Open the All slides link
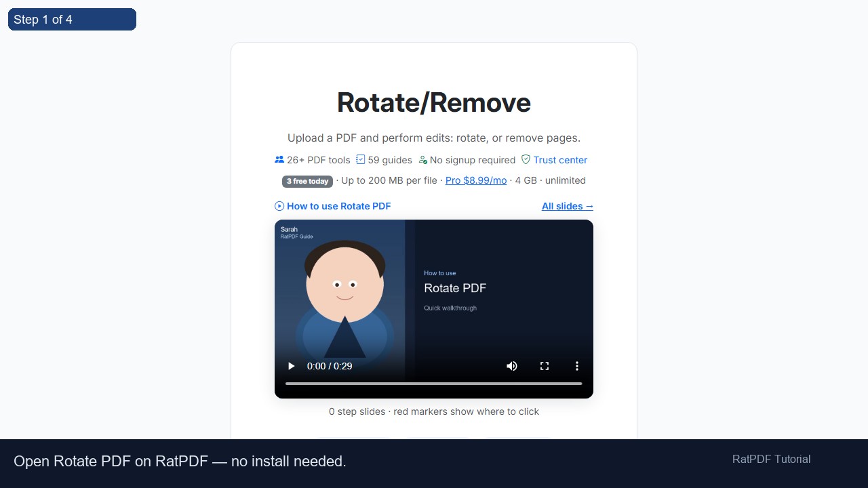This screenshot has height=488, width=868. (568, 206)
